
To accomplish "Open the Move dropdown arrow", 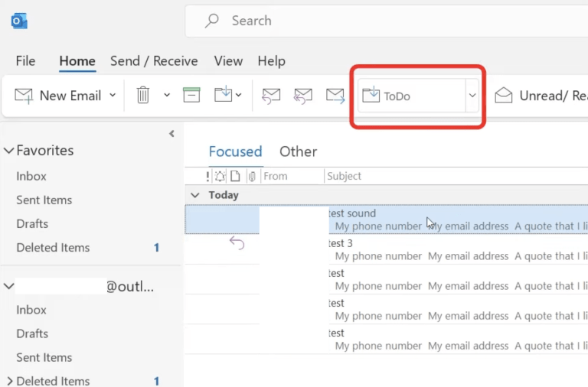I will (x=239, y=95).
